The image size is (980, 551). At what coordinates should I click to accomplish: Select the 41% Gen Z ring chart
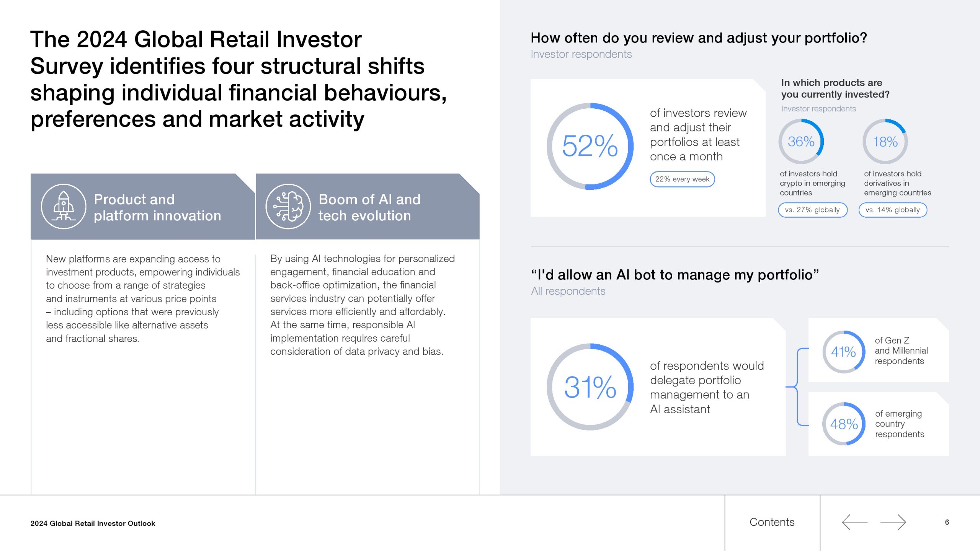point(844,352)
